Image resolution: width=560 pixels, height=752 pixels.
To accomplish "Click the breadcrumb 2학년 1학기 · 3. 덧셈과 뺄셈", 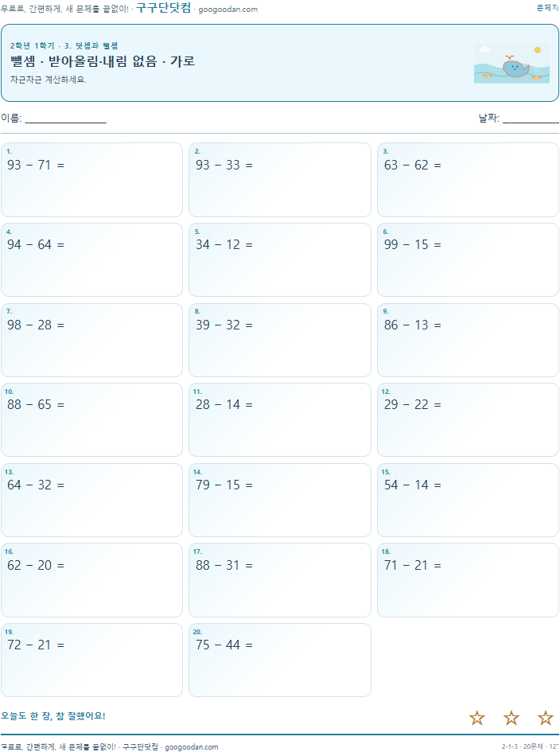I will coord(64,45).
